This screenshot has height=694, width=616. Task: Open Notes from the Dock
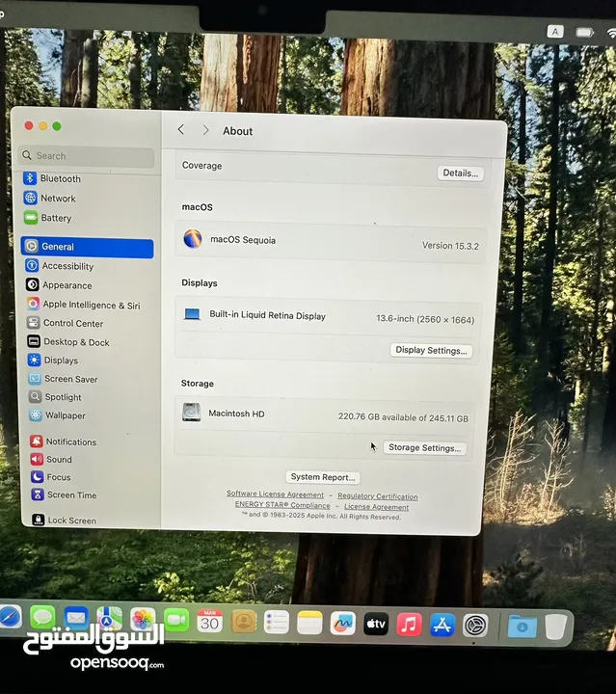pos(309,623)
